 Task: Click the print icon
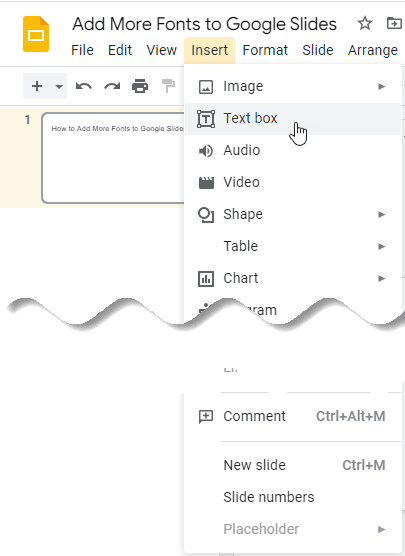pos(140,86)
